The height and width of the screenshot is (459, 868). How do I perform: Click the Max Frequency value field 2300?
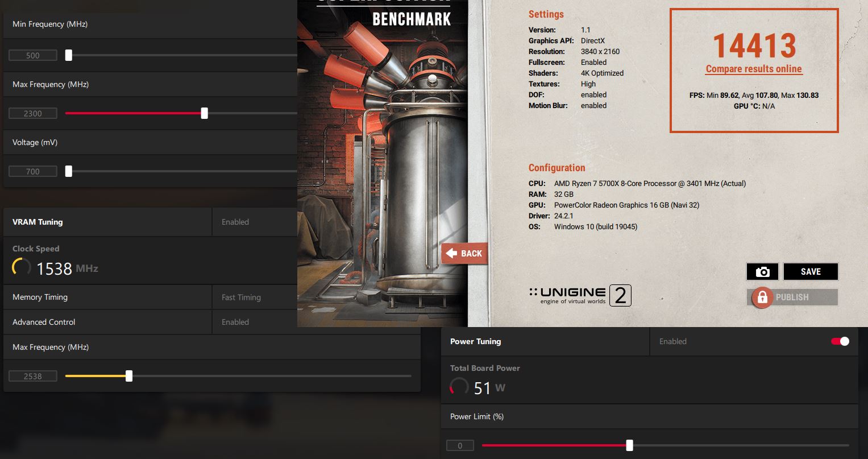point(33,113)
